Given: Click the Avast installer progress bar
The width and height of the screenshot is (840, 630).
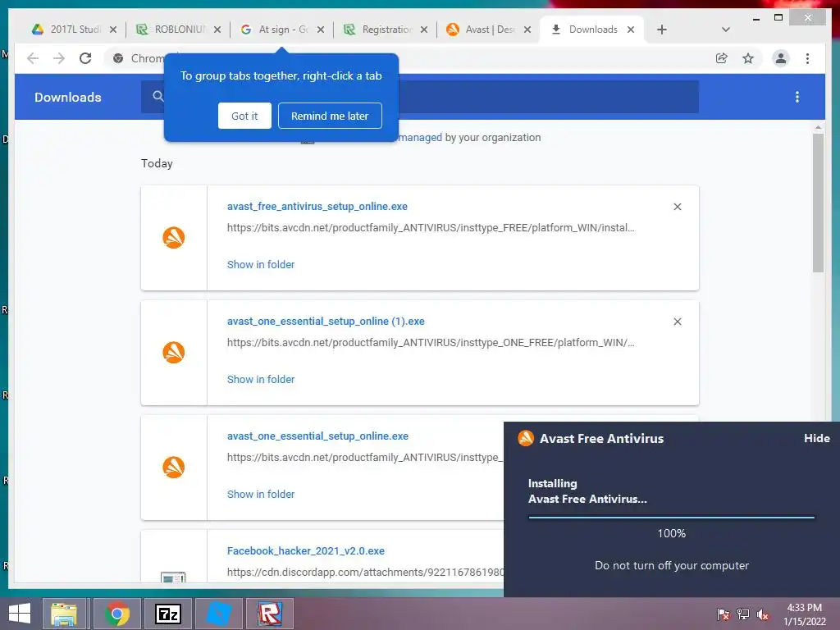Looking at the screenshot, I should (672, 518).
